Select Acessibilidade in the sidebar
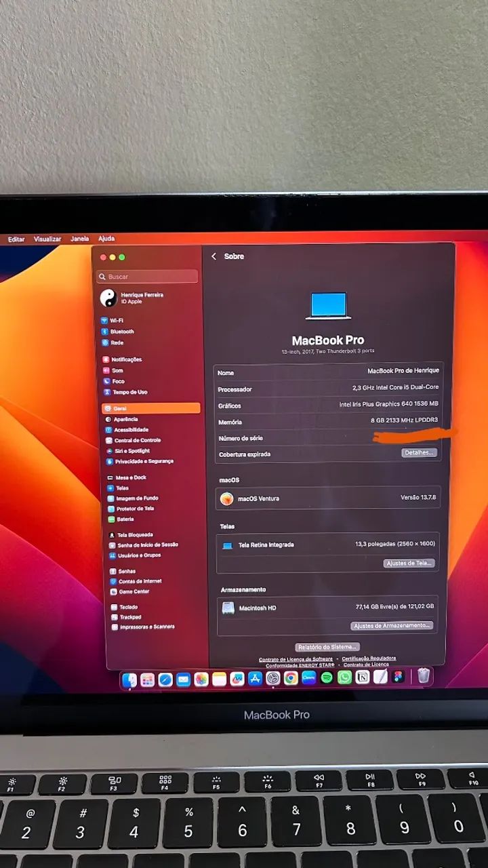Image resolution: width=488 pixels, height=868 pixels. [126, 429]
